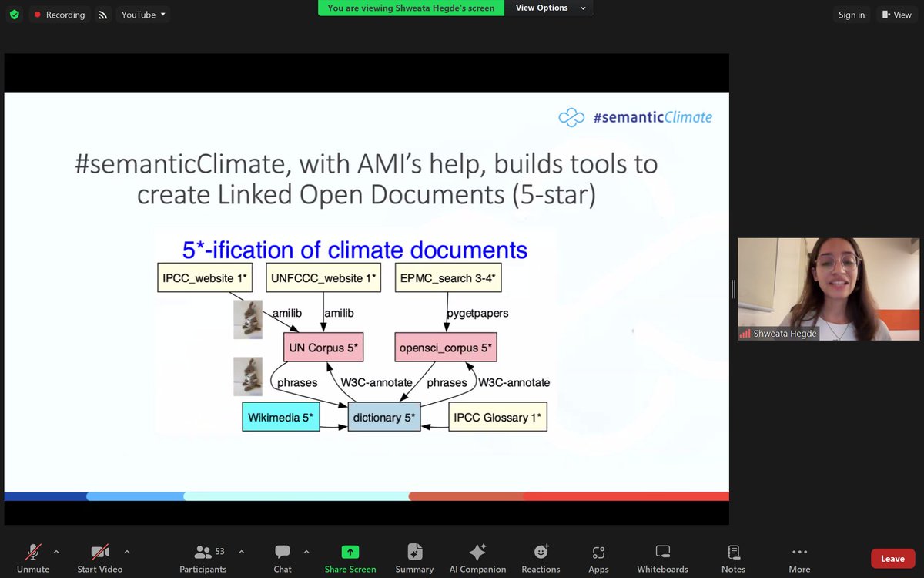The image size is (924, 578).
Task: Click the live stream broadcast icon
Action: click(102, 15)
